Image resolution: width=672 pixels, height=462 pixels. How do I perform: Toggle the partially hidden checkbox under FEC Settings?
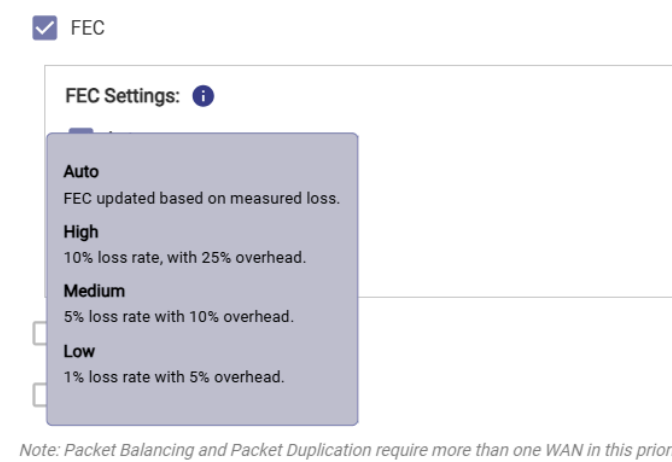click(x=81, y=130)
